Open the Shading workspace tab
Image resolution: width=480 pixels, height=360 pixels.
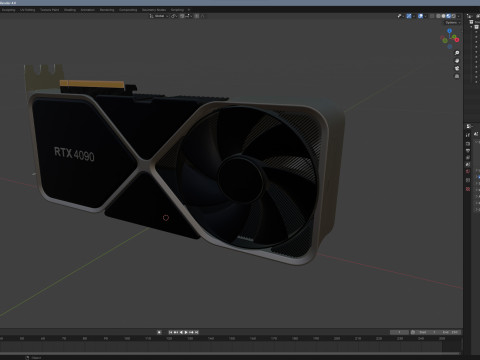pyautogui.click(x=70, y=10)
